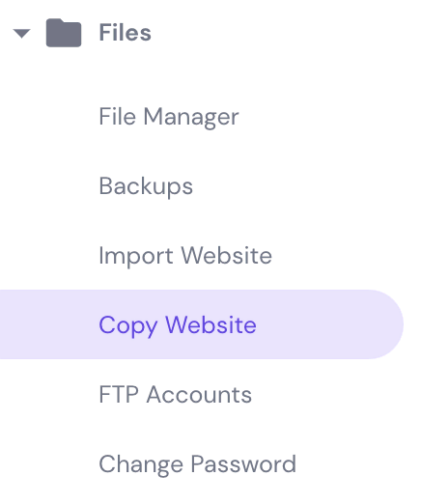Click the lavender highlight pill's rounded end
The image size is (421, 504).
click(x=386, y=324)
